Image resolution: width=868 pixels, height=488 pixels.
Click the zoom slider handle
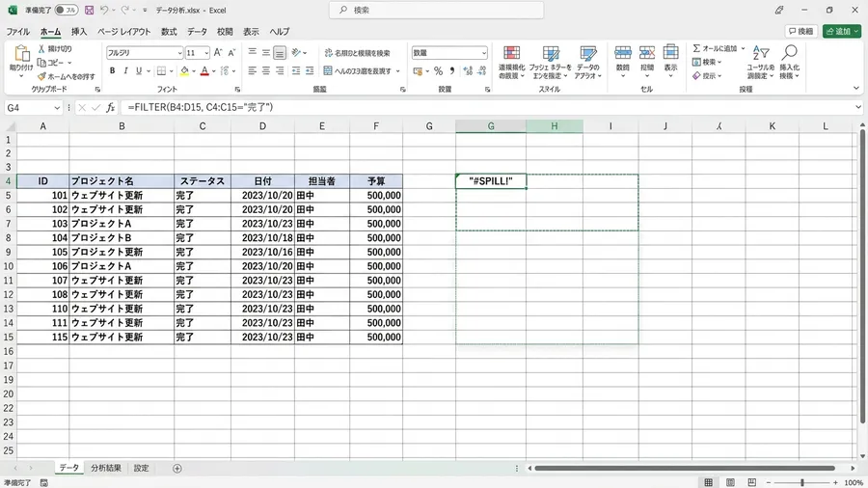[x=802, y=483]
